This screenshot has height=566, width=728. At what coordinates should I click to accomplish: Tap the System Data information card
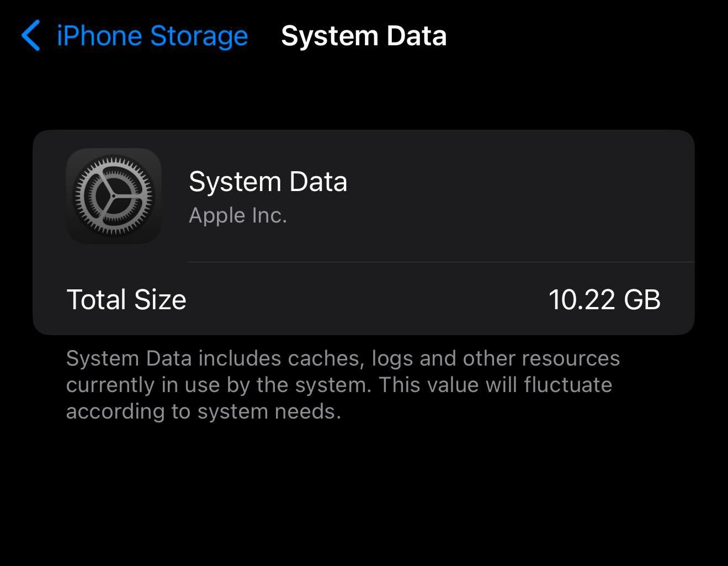click(364, 232)
